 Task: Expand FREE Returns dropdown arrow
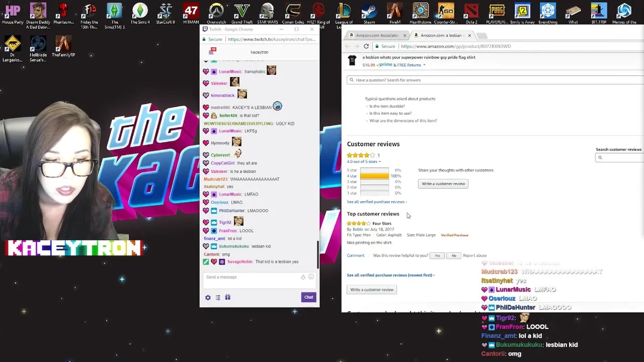point(424,65)
